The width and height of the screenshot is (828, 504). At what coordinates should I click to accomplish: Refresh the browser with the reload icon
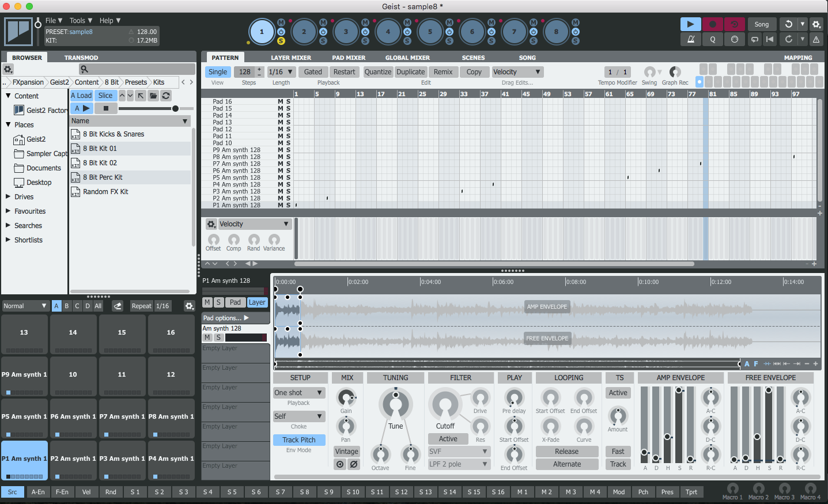tap(166, 96)
